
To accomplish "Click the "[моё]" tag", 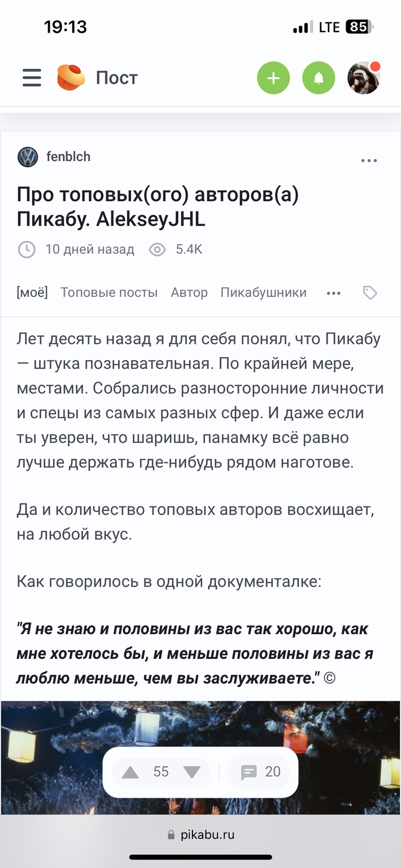I will pyautogui.click(x=32, y=293).
